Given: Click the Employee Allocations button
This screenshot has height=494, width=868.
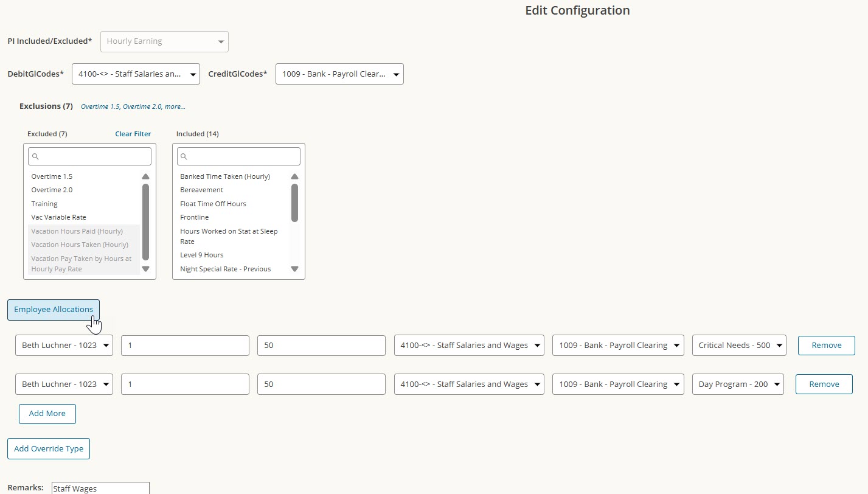Looking at the screenshot, I should tap(54, 310).
